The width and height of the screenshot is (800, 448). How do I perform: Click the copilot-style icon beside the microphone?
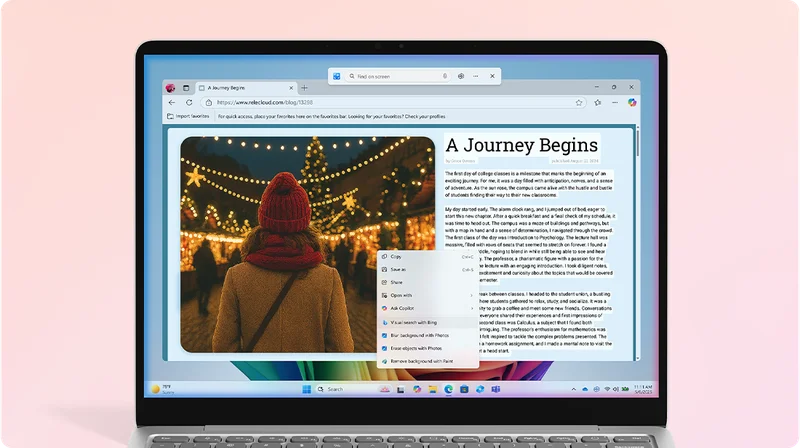(x=461, y=77)
